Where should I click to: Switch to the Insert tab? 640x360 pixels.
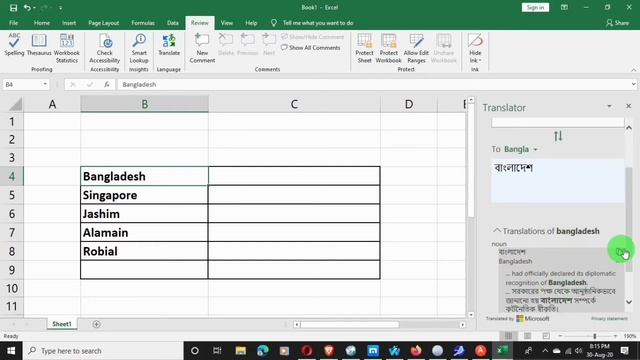pos(69,23)
